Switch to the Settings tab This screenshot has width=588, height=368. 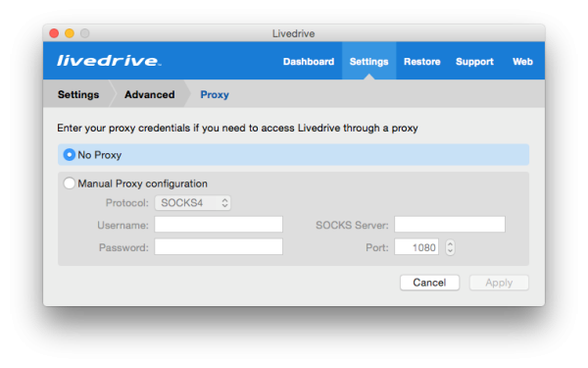pos(369,62)
